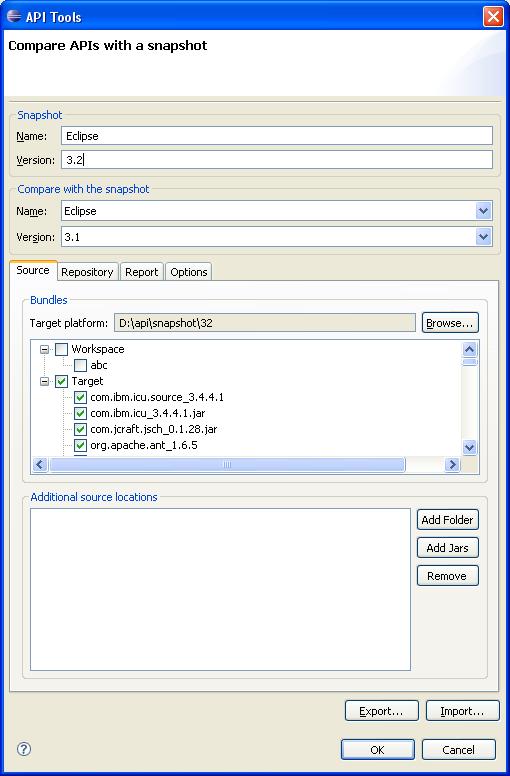Select the com.ibm.icu.source_3.4.4.1 item
The image size is (510, 776).
[x=157, y=397]
